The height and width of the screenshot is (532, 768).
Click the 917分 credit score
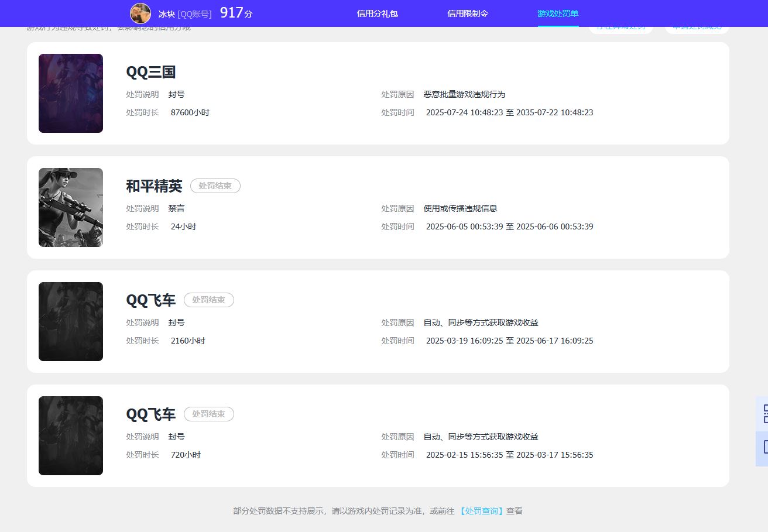[x=236, y=13]
